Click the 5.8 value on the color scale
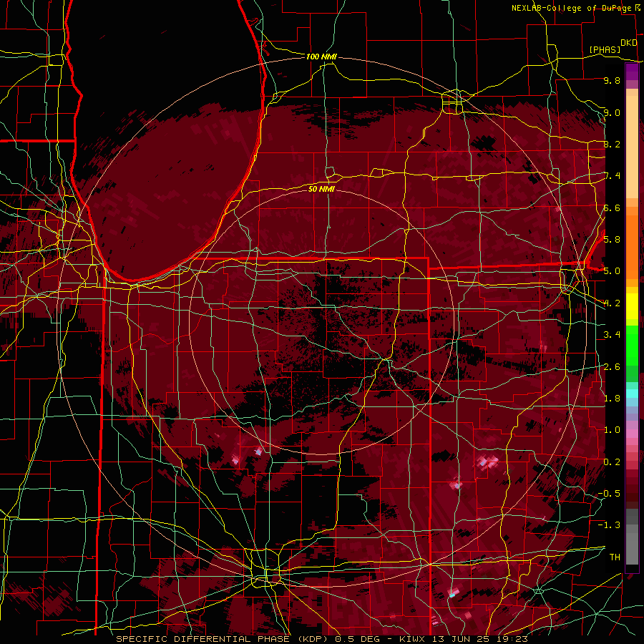The width and height of the screenshot is (644, 644). (x=612, y=240)
